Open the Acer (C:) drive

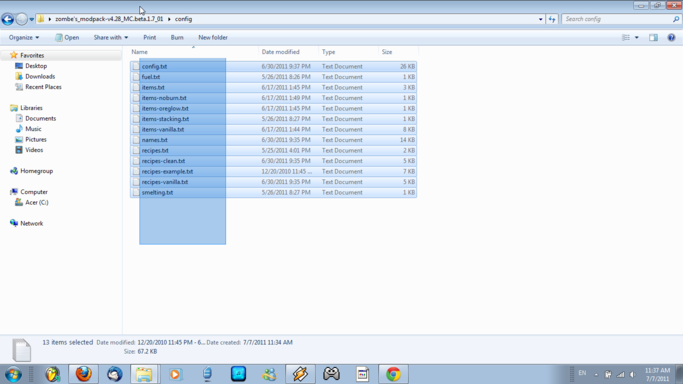point(37,202)
